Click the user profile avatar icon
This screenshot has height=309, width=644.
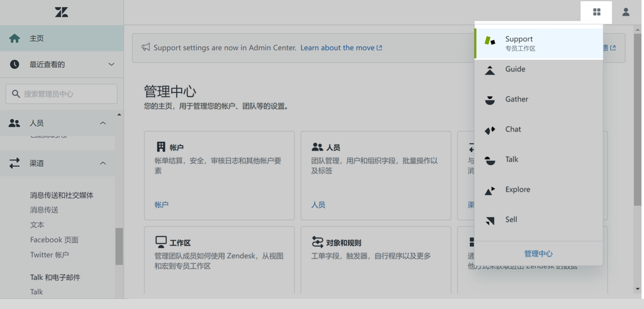(x=626, y=12)
